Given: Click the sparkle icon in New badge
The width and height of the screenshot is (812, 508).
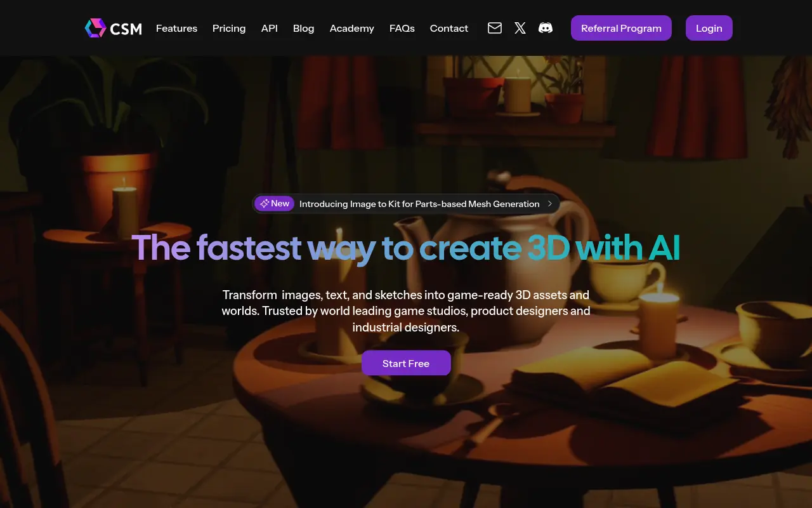Looking at the screenshot, I should pos(264,204).
